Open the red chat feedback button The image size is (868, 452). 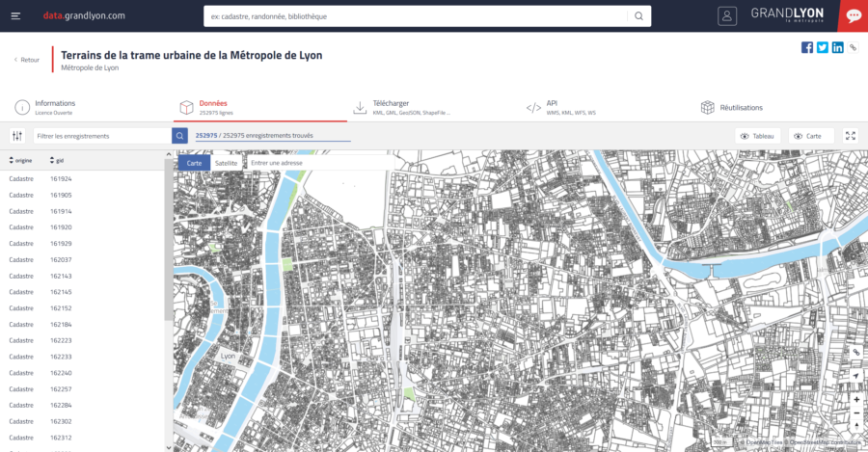point(854,15)
